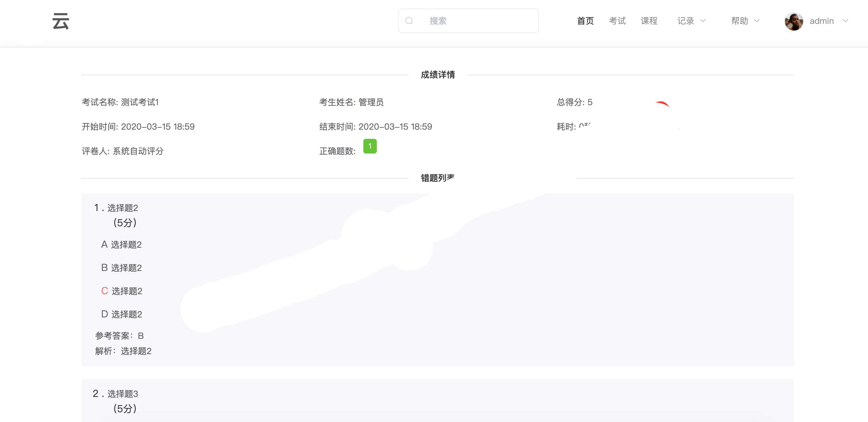
Task: Click question 2 title 选择题3
Action: coord(123,394)
